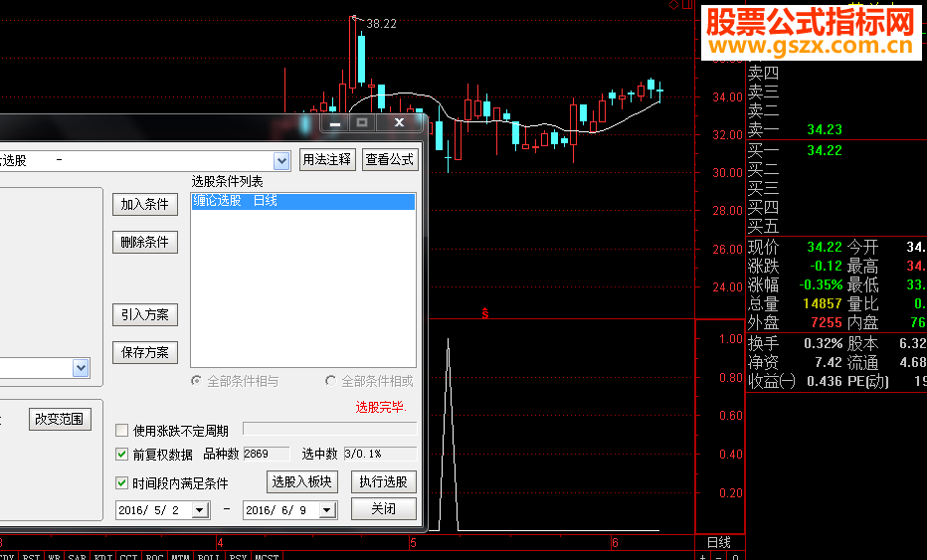Click the 引入方案 button
The width and height of the screenshot is (927, 560).
145,314
